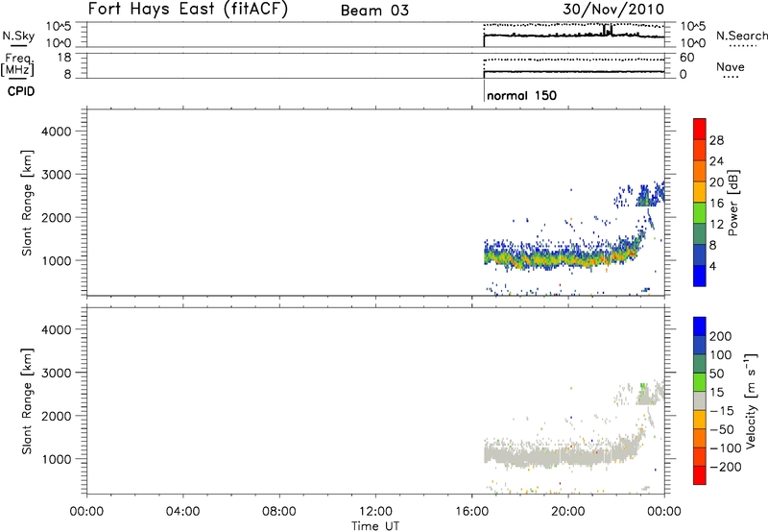Click the '24' label on the Power color bar
This screenshot has width=768, height=532.
click(716, 161)
